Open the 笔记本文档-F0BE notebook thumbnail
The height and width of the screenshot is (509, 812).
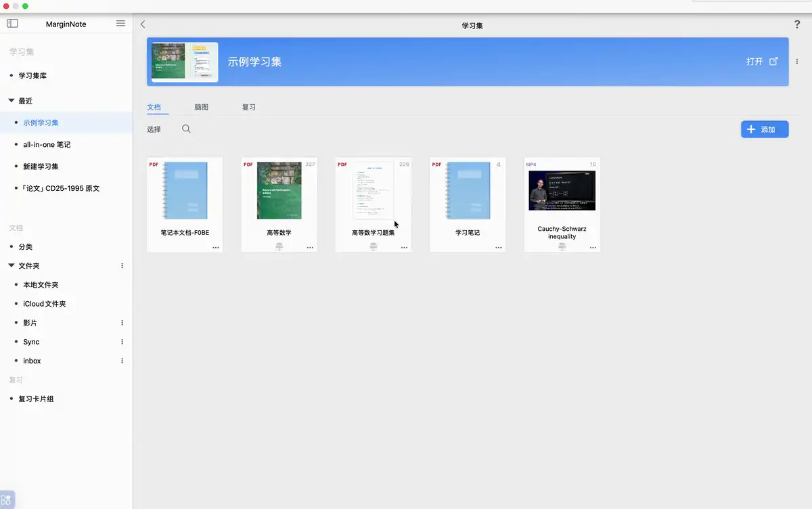click(x=185, y=190)
